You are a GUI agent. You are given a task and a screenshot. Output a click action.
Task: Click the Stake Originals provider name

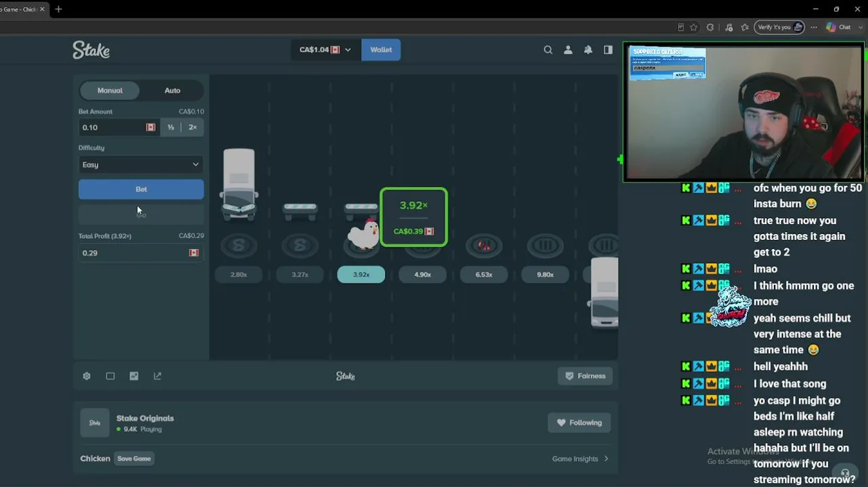click(x=145, y=418)
